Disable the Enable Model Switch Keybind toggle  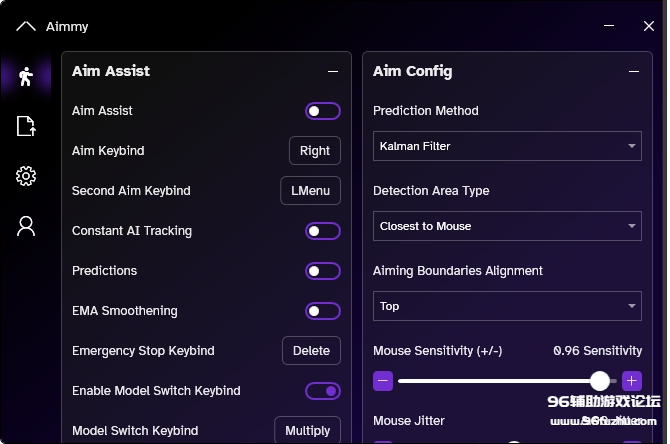[x=322, y=391]
